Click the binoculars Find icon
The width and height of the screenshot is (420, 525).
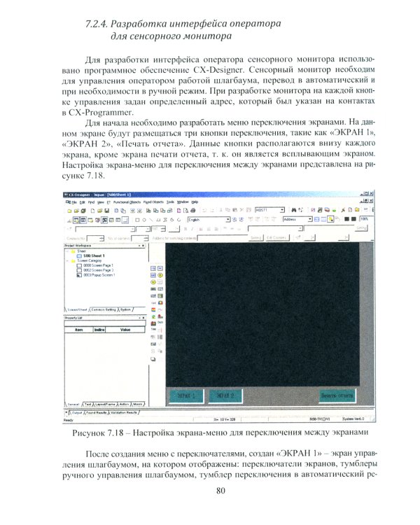[294, 210]
